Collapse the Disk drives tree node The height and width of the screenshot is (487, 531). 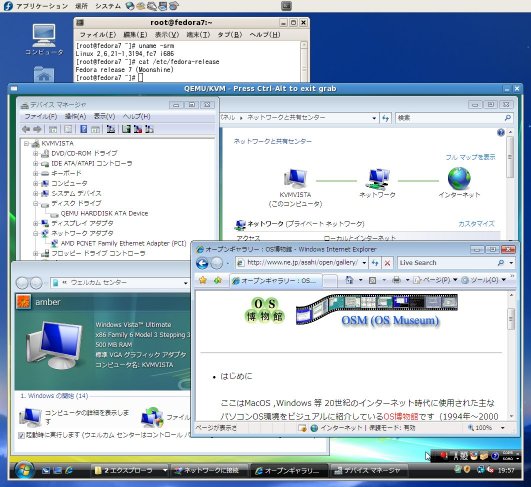[35, 204]
